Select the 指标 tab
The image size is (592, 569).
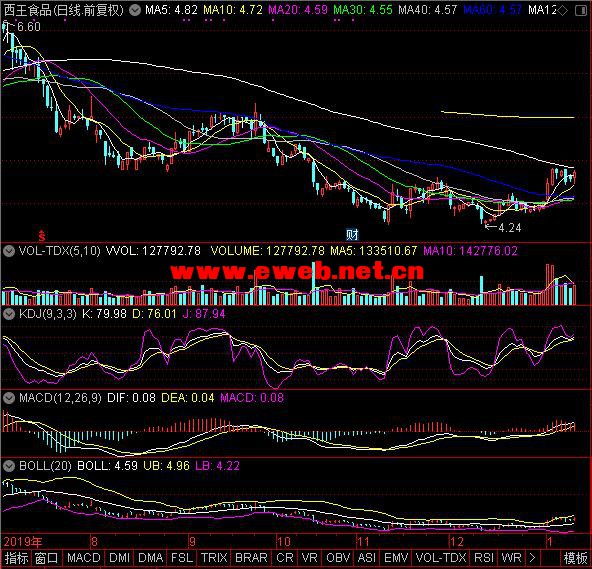(16, 558)
